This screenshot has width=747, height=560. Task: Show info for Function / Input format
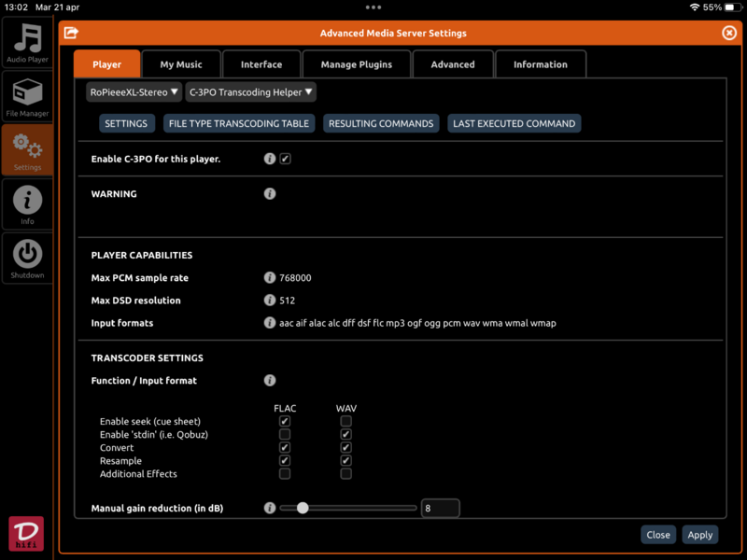pyautogui.click(x=270, y=380)
